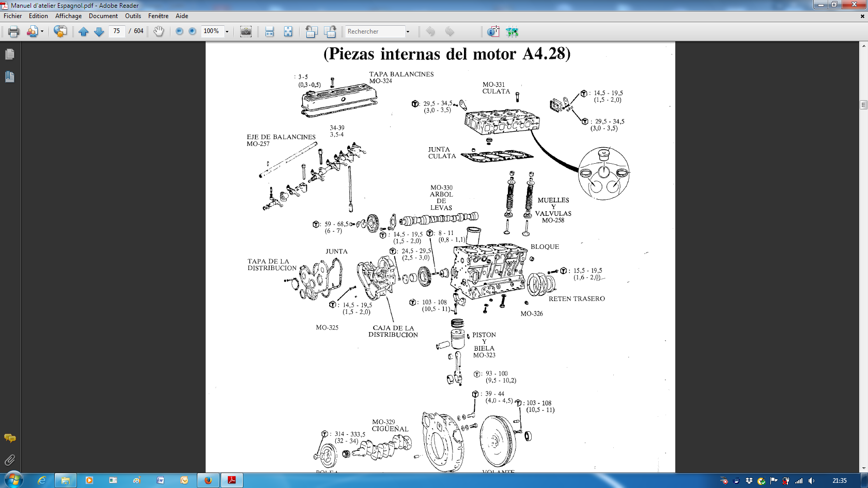Viewport: 868px width, 488px height.
Task: Open the Pages panel in sidebar
Action: tap(10, 54)
